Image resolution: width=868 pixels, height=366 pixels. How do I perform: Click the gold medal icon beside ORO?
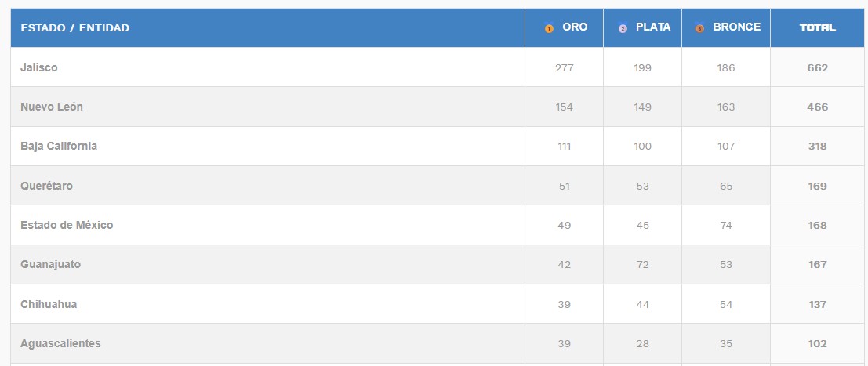[x=549, y=27]
